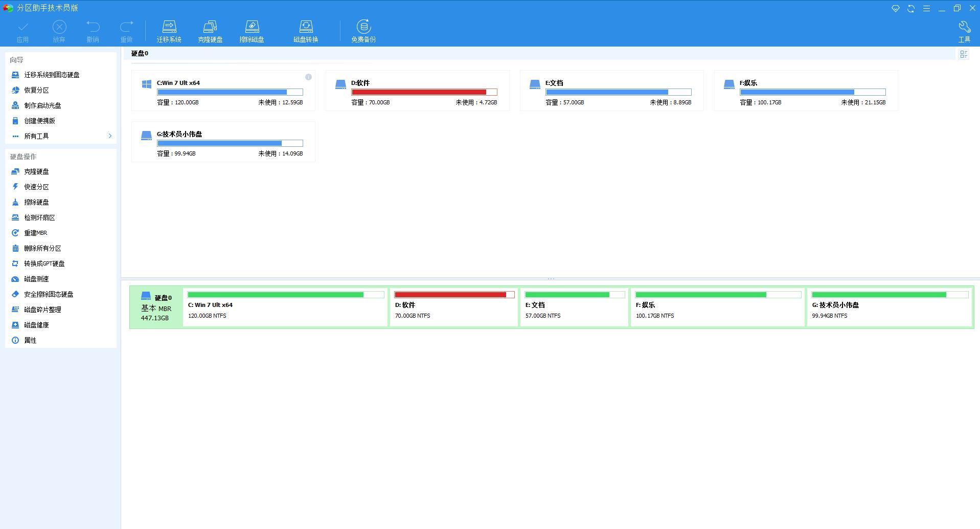Click the info icon on C: partition card
This screenshot has height=529, width=980.
[x=308, y=77]
